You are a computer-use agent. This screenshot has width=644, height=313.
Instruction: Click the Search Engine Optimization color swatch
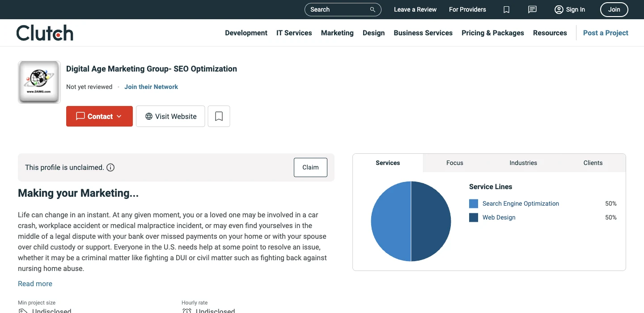474,204
